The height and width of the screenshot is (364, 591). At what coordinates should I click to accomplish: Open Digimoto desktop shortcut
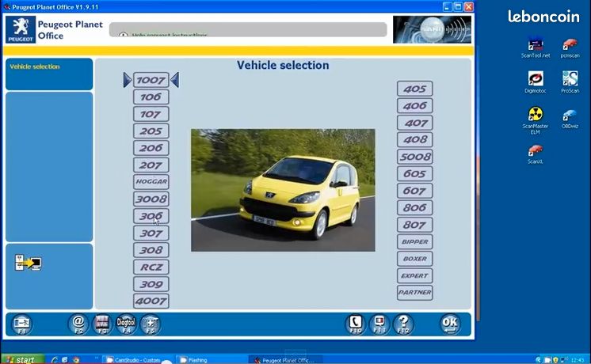(536, 82)
